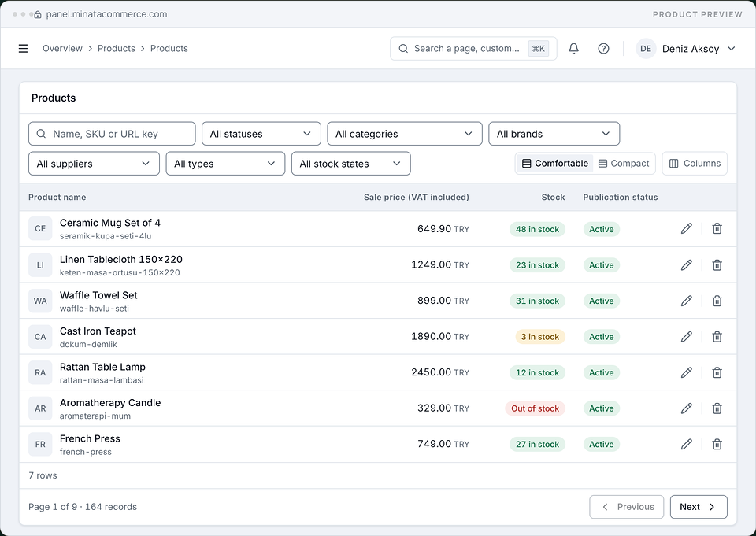Screen dimensions: 756x536
Task: Delete the Ceramic Mug Set of 4 product
Action: click(717, 229)
